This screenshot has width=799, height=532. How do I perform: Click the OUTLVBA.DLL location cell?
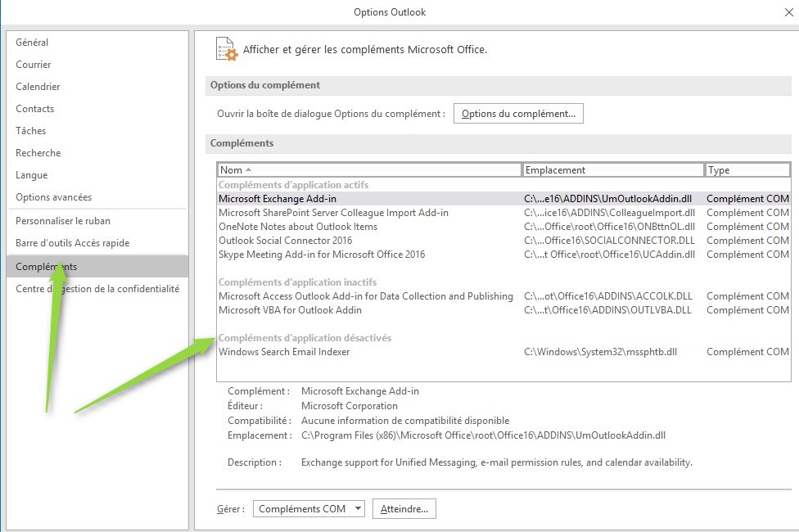tap(608, 310)
